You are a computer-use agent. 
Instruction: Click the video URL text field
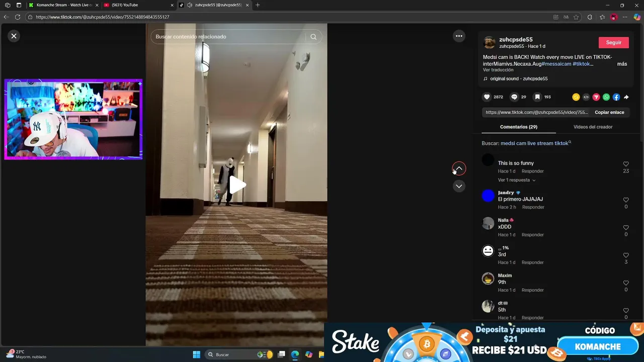click(x=536, y=112)
